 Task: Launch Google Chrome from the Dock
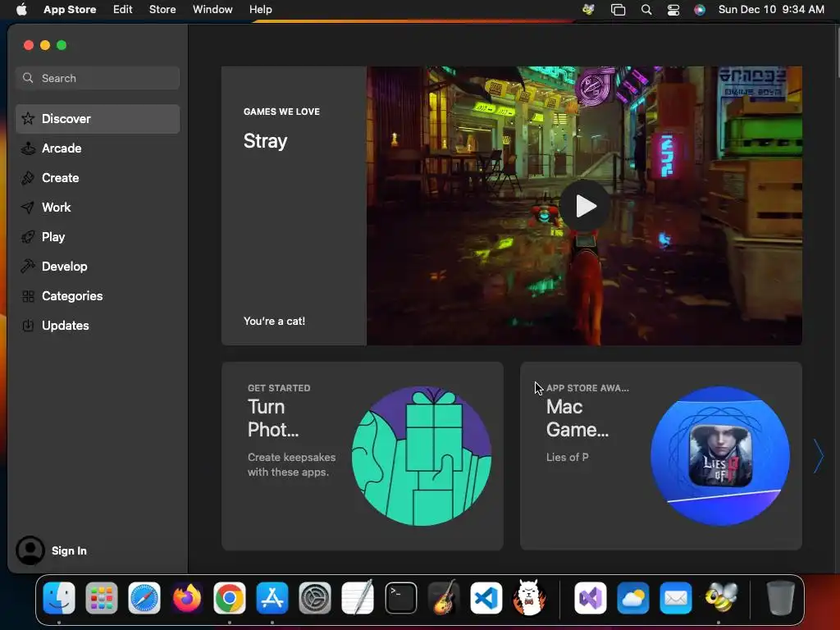[x=230, y=598]
